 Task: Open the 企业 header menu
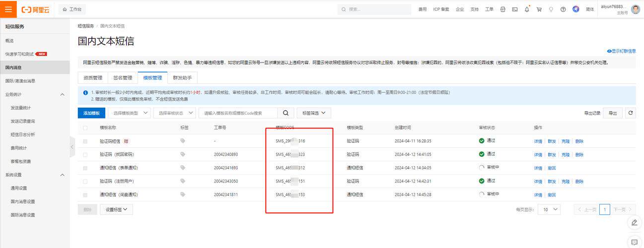460,9
